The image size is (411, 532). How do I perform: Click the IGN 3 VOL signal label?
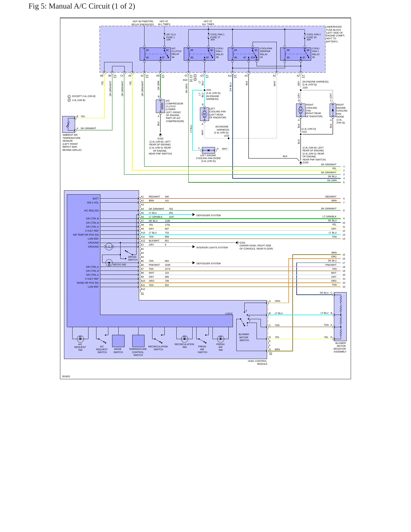pos(93,203)
